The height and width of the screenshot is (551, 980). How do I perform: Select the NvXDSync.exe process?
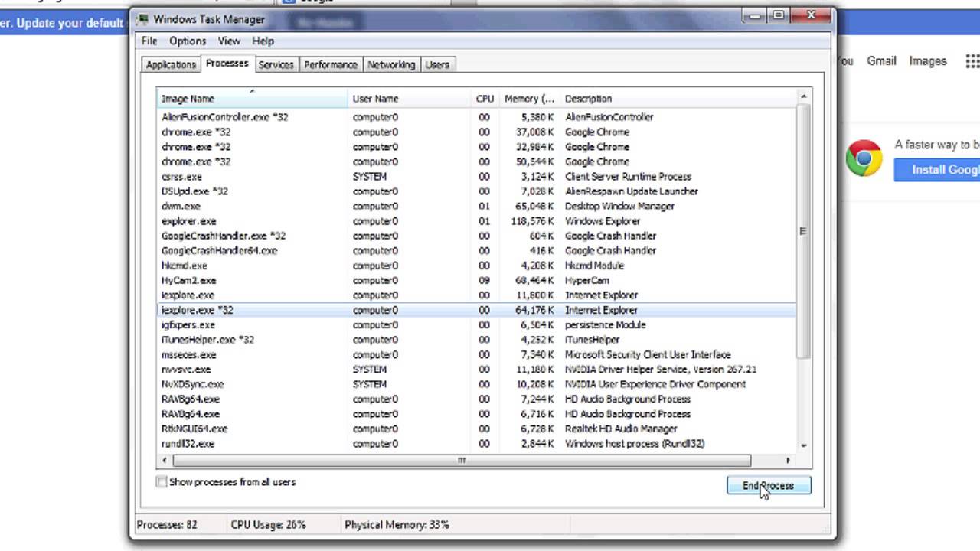(x=476, y=384)
